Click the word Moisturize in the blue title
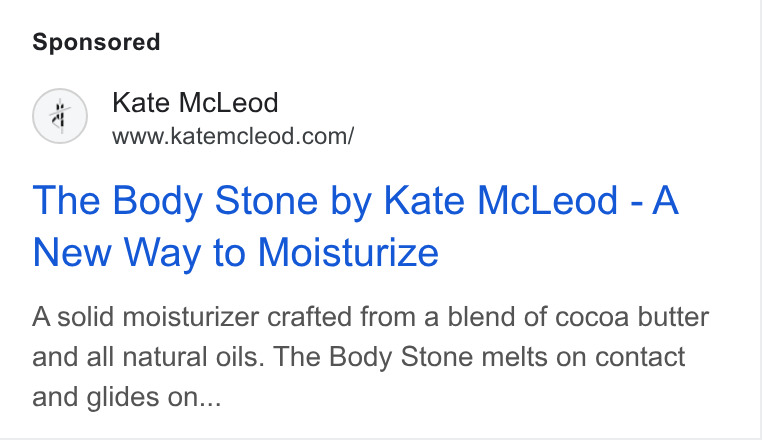This screenshot has height=440, width=762. pyautogui.click(x=348, y=252)
